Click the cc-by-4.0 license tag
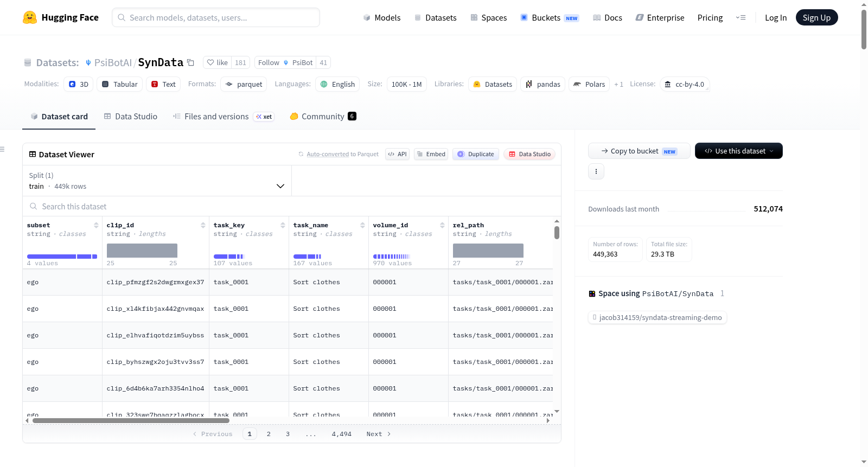 point(685,84)
